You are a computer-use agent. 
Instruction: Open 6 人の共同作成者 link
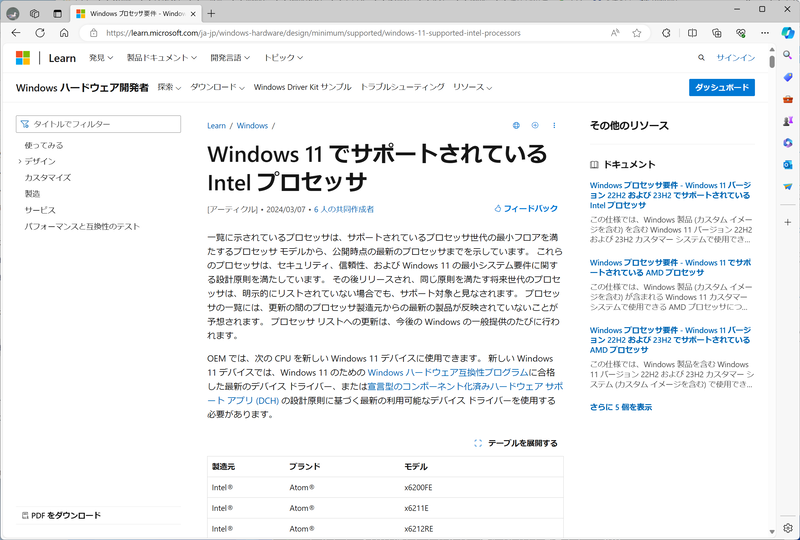(x=344, y=209)
